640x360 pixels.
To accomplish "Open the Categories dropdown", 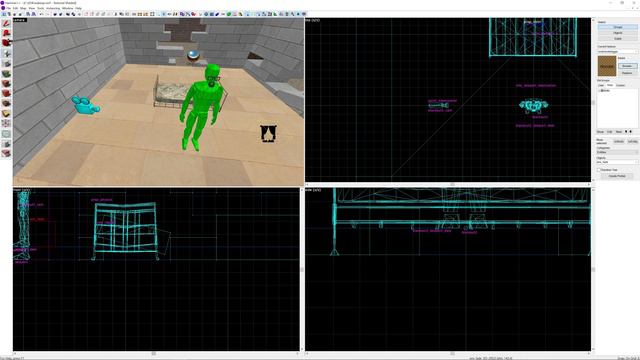I will tap(617, 152).
